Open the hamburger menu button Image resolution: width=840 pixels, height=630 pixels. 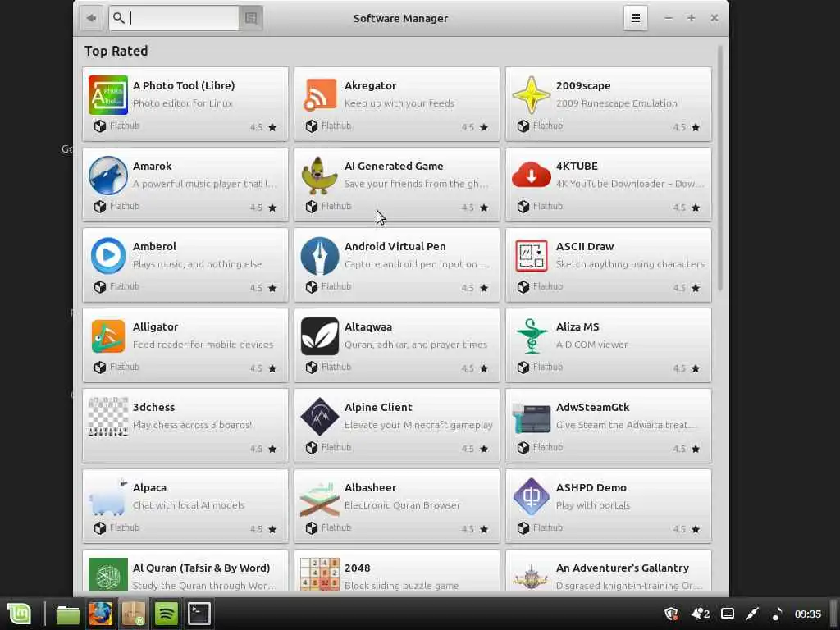coord(636,18)
